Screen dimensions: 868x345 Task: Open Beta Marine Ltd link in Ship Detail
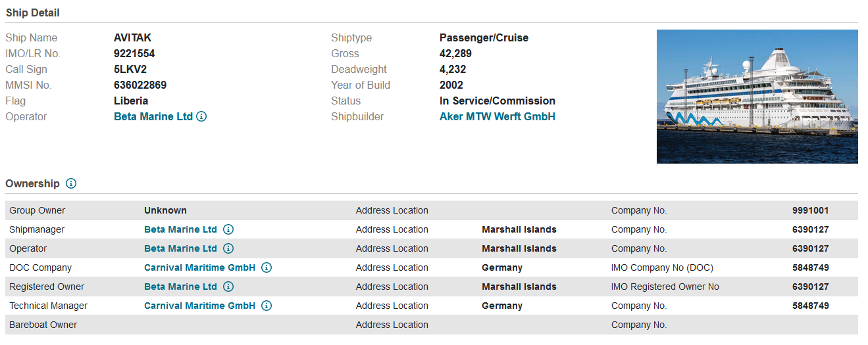point(153,116)
